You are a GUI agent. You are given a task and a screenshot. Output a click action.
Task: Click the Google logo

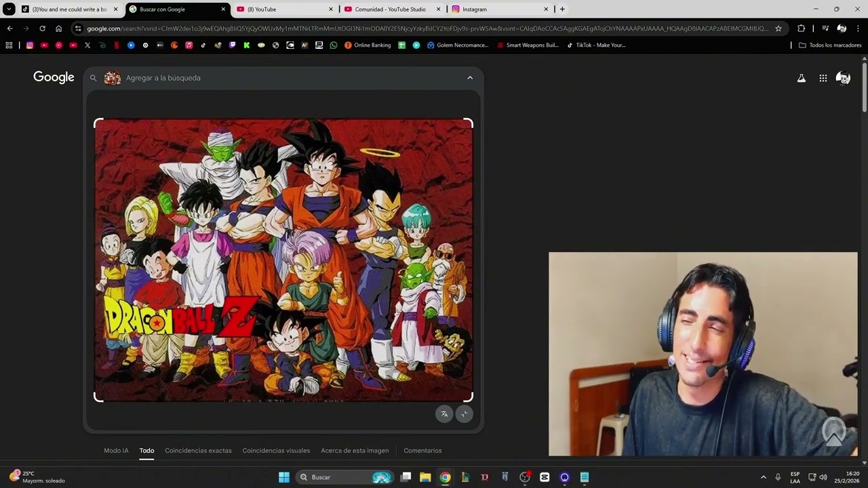[54, 77]
